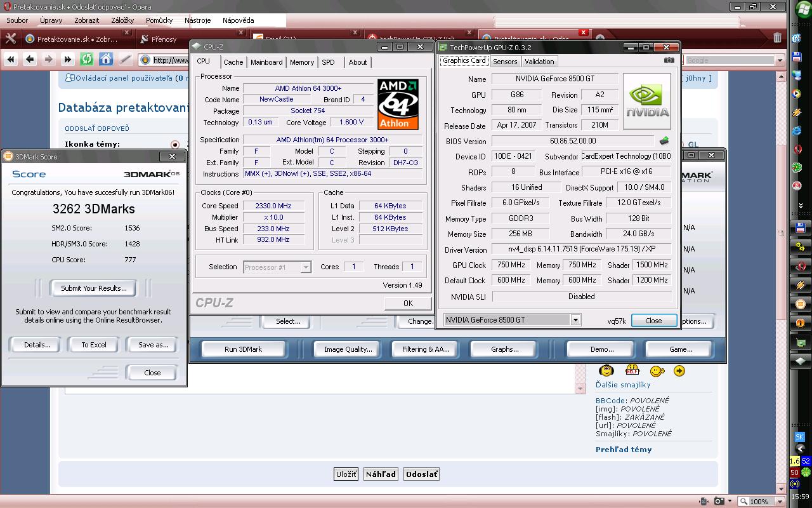Open the Nástroje menu in Opera
The width and height of the screenshot is (812, 508).
point(197,20)
